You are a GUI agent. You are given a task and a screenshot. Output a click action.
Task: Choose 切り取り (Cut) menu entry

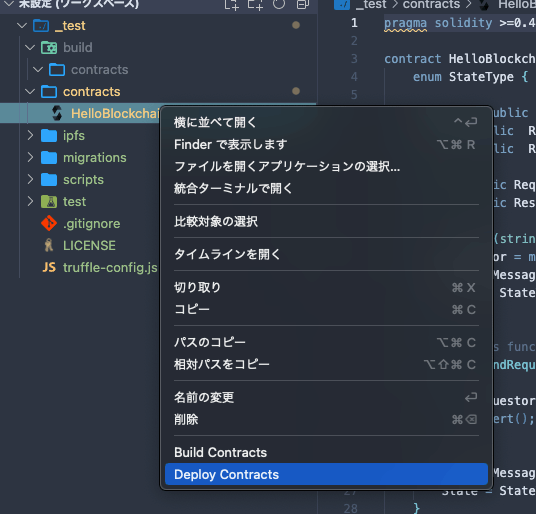(x=326, y=287)
